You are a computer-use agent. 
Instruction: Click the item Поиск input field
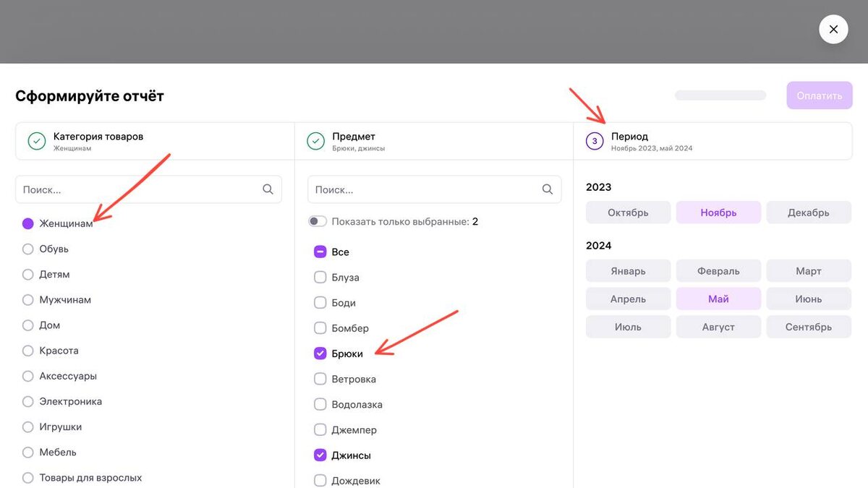[x=423, y=189]
